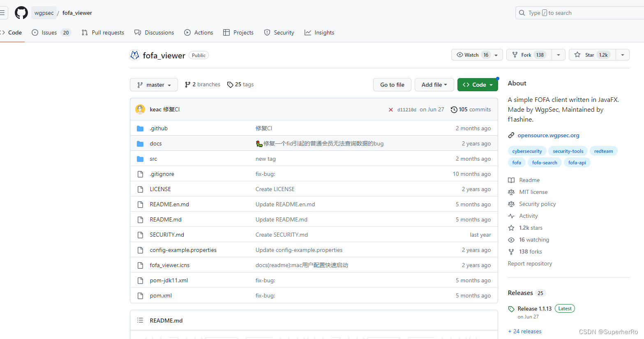The width and height of the screenshot is (644, 339).
Task: Click the eye icon next to 16 watching
Action: click(511, 240)
